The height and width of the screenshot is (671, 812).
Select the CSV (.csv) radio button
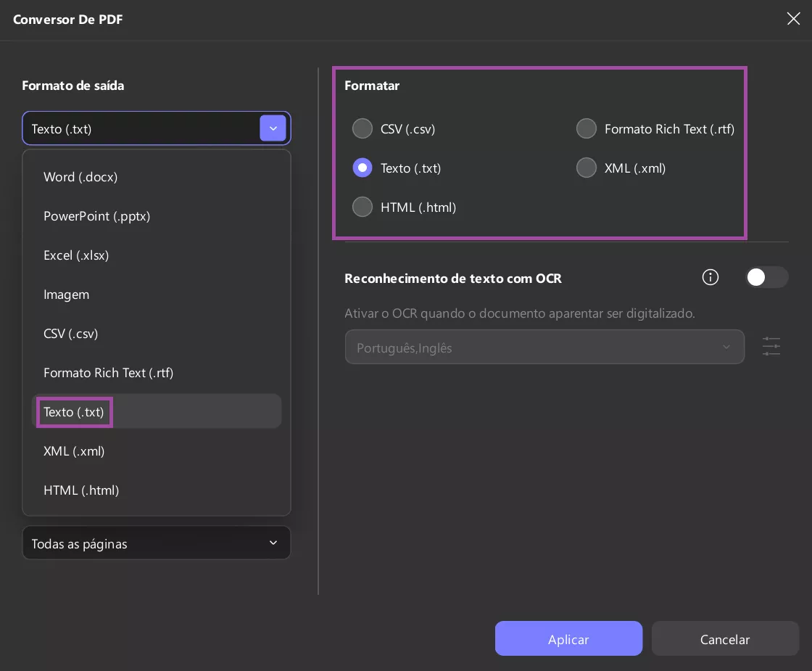click(362, 128)
